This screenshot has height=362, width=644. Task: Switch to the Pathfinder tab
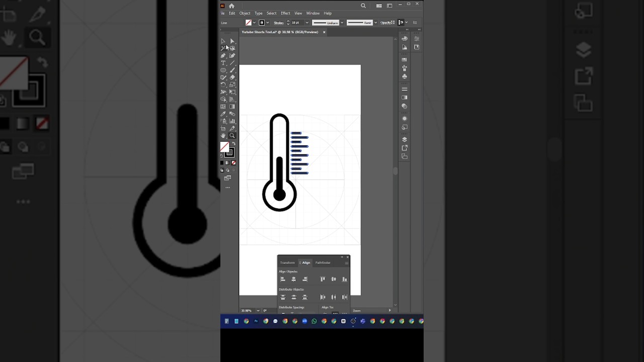click(323, 262)
